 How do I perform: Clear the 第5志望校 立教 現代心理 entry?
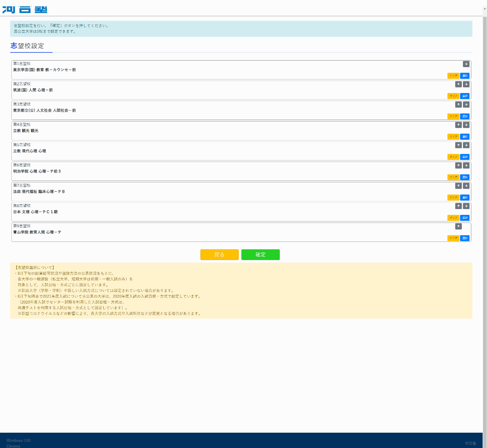click(x=453, y=157)
